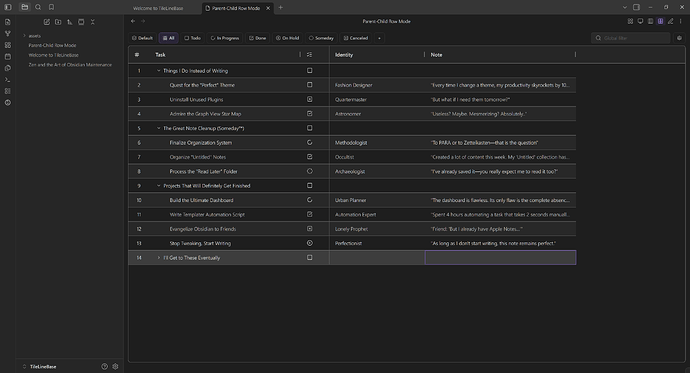Click the quick switcher file icon in ribbon
This screenshot has width=690, height=373.
pos(7,22)
